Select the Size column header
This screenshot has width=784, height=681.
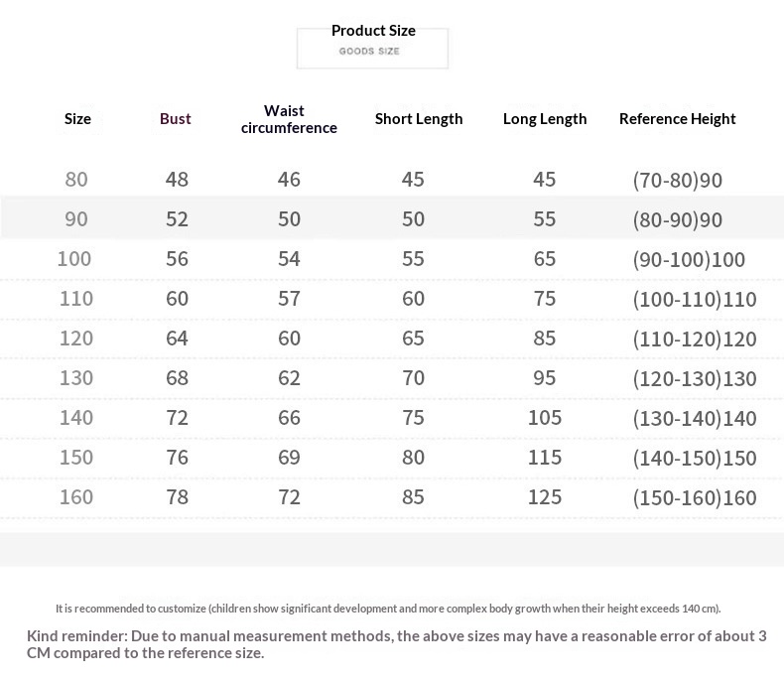(x=77, y=119)
